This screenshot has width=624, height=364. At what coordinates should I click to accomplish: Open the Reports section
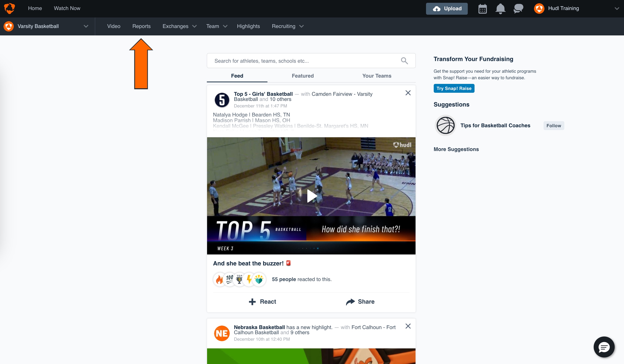coord(141,26)
